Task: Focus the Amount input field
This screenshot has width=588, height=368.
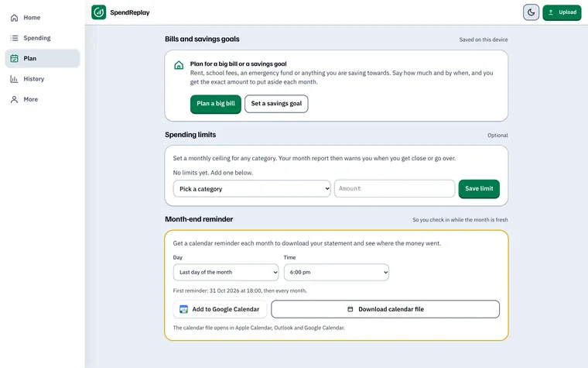Action: coord(395,188)
